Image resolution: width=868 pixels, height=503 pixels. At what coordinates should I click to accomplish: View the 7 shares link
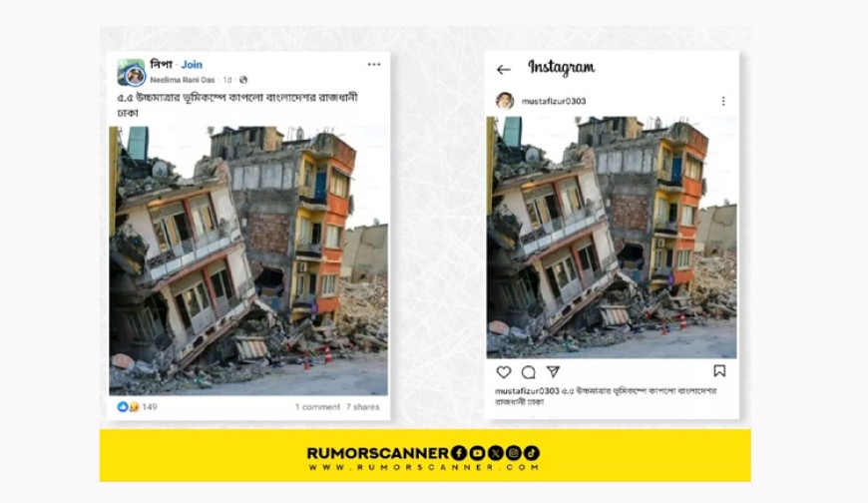[362, 406]
